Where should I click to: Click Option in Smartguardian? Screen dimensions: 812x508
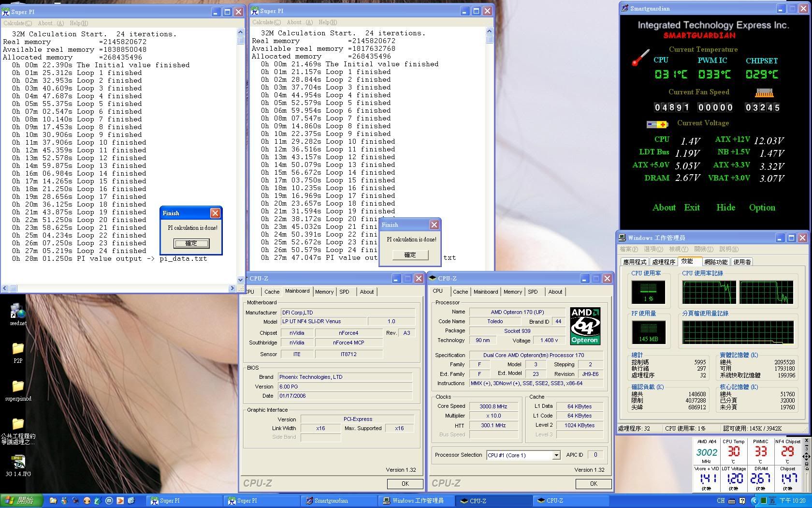click(762, 208)
